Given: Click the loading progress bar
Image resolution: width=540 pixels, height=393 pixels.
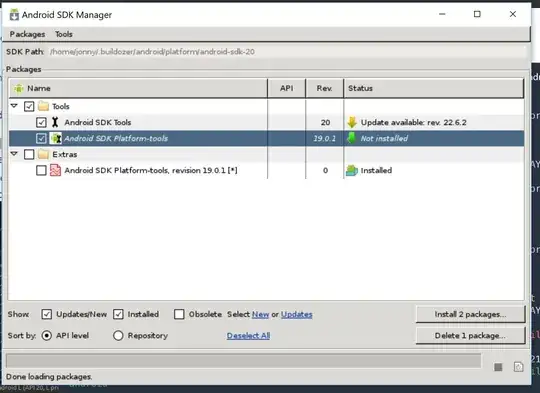Looking at the screenshot, I should click(243, 361).
